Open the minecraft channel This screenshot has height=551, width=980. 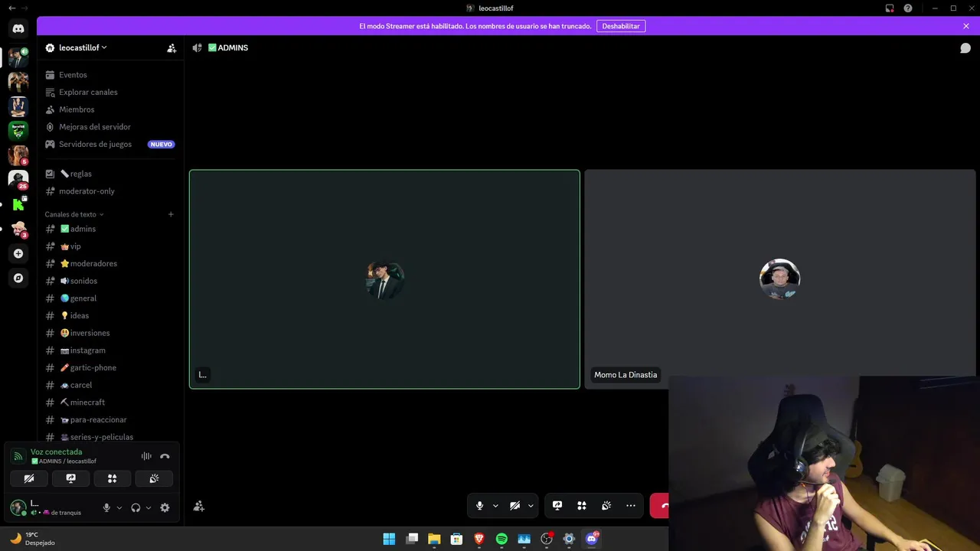coord(110,403)
